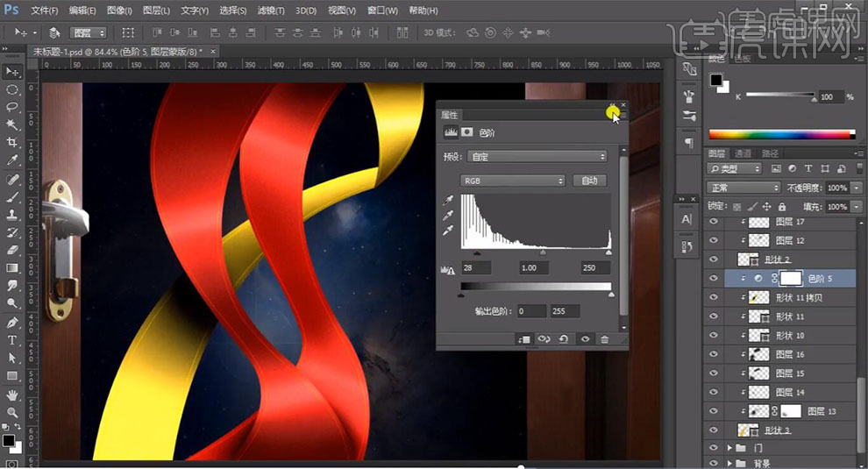Click the 自动 auto levels button
Image resolution: width=868 pixels, height=469 pixels.
pyautogui.click(x=589, y=181)
